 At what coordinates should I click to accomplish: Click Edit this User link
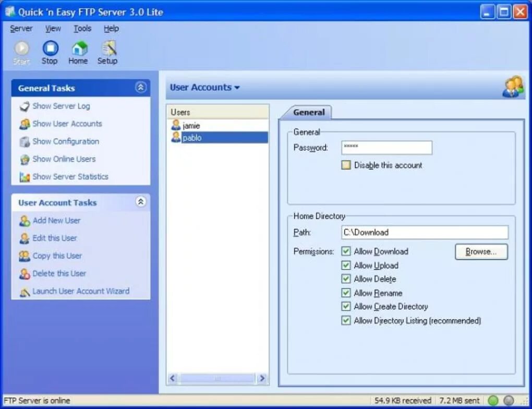[55, 238]
